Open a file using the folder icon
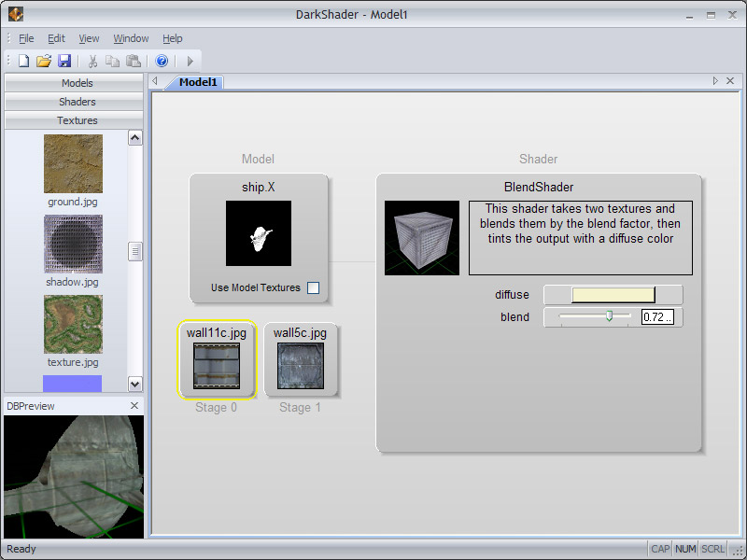Screen dimensions: 747x560 tap(44, 61)
